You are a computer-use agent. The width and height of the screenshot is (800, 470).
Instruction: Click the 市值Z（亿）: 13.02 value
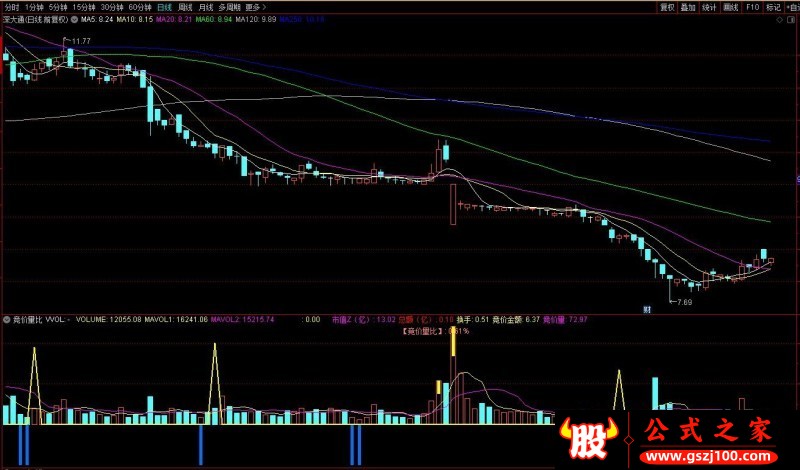coord(364,320)
